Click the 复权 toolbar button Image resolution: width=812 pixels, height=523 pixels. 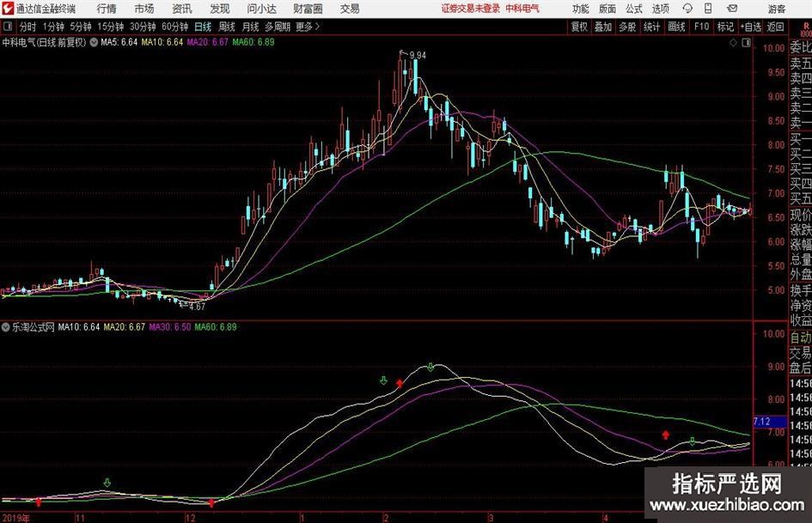coord(579,27)
